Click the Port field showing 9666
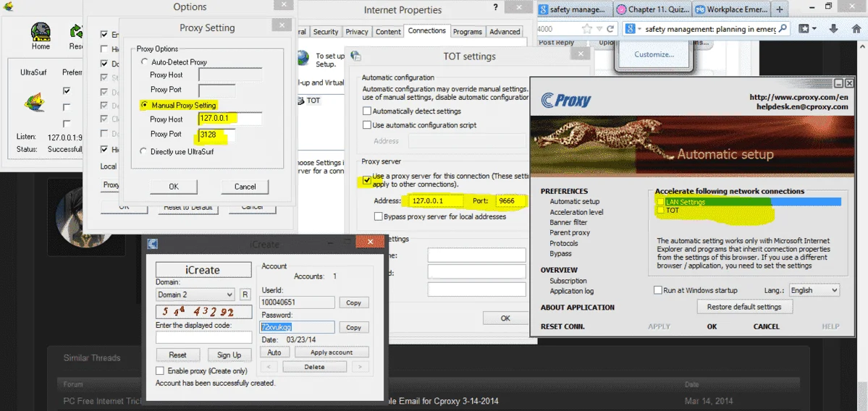This screenshot has width=868, height=411. click(x=511, y=201)
